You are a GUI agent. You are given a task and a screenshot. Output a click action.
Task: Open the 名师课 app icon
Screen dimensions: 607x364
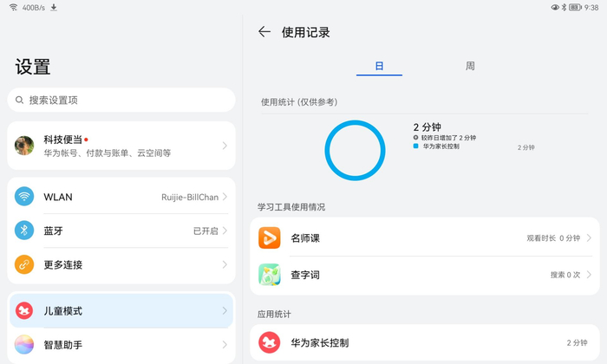pos(270,237)
